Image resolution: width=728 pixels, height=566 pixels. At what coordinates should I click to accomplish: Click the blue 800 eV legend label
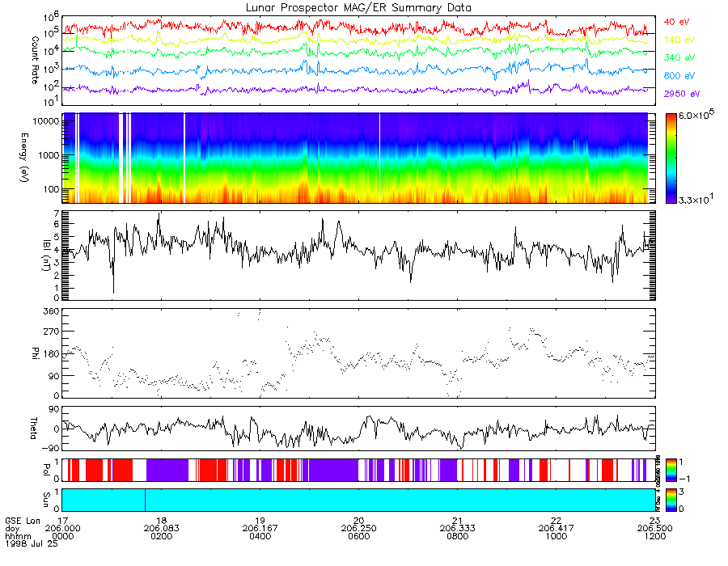[679, 76]
